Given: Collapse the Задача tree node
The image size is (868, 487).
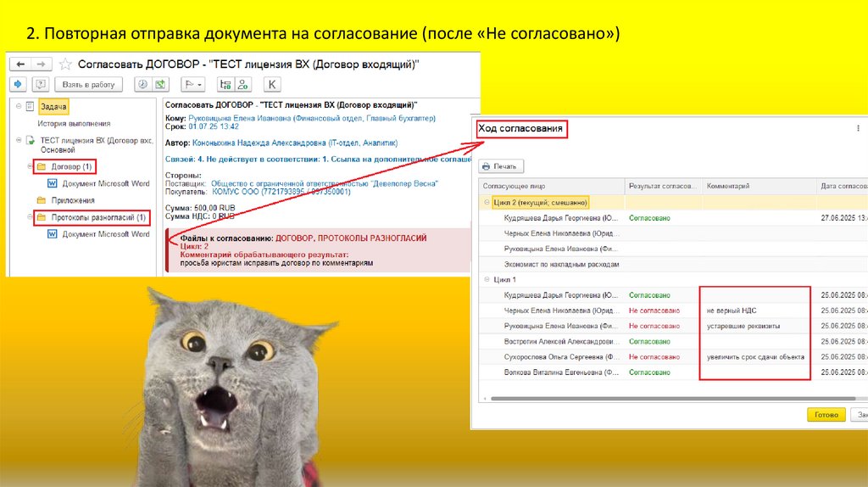Looking at the screenshot, I should pyautogui.click(x=19, y=106).
